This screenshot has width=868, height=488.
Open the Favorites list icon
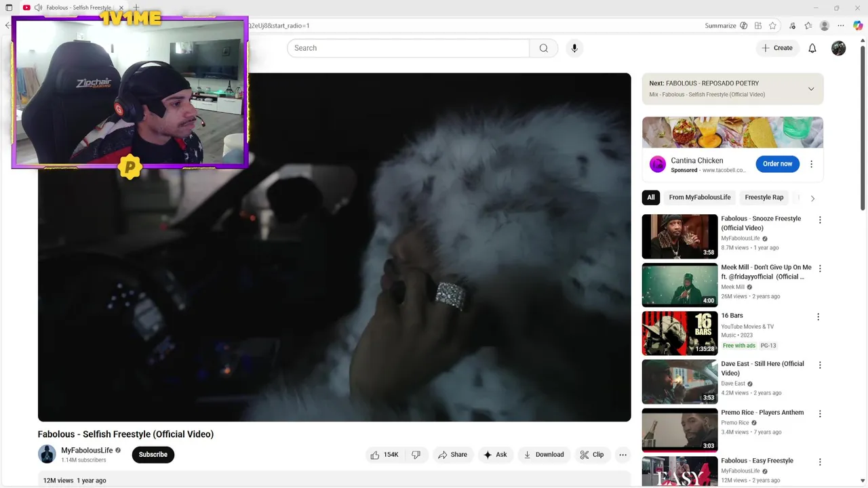pos(808,26)
